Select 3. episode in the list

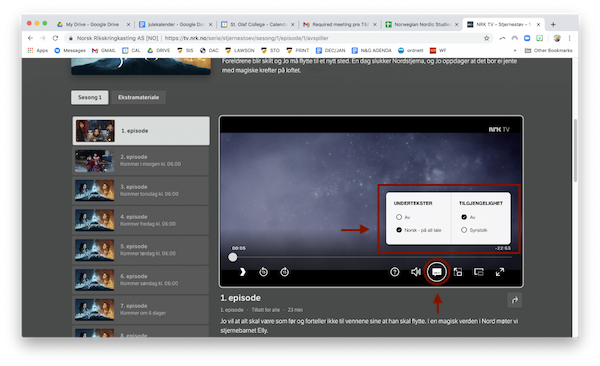point(141,190)
